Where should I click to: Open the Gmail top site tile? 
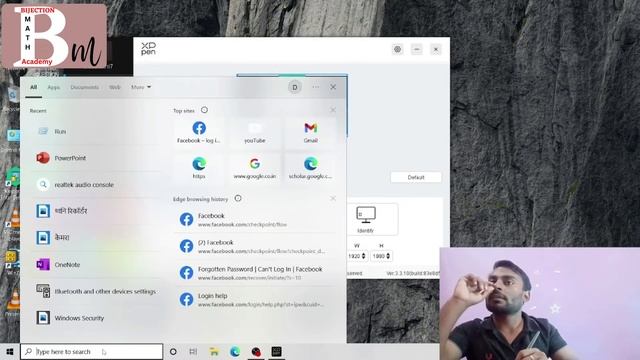pos(310,132)
